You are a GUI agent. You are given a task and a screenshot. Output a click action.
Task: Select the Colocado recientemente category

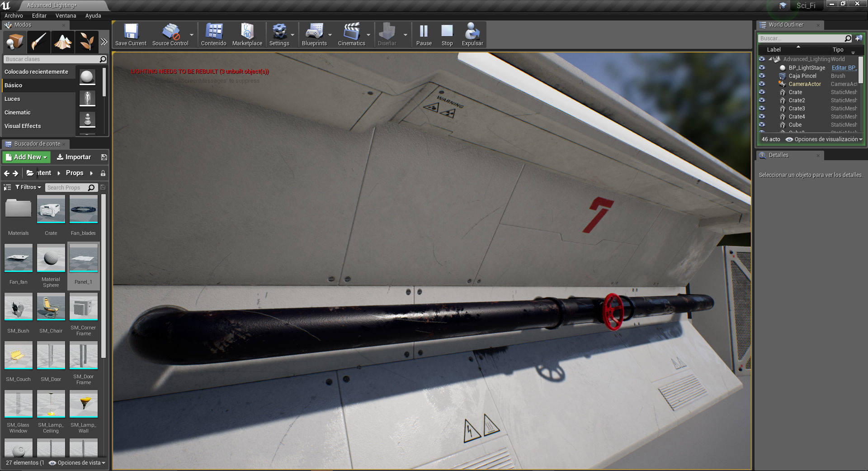coord(38,72)
